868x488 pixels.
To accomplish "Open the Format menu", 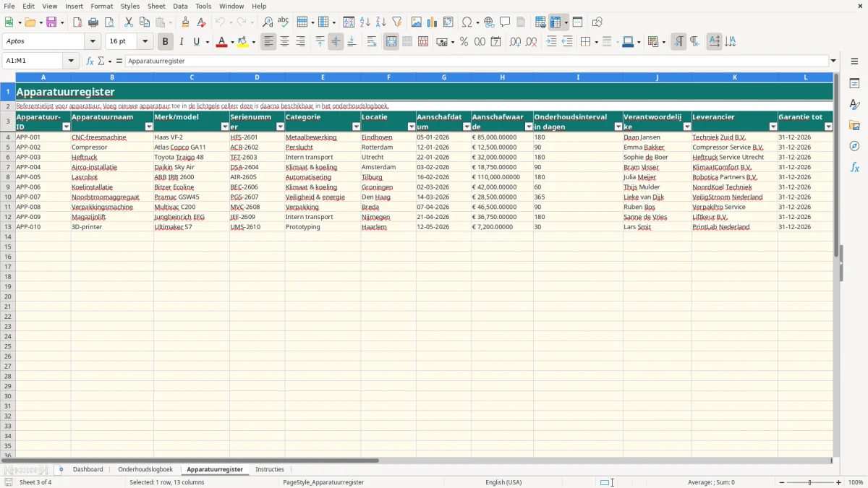I will tap(101, 6).
